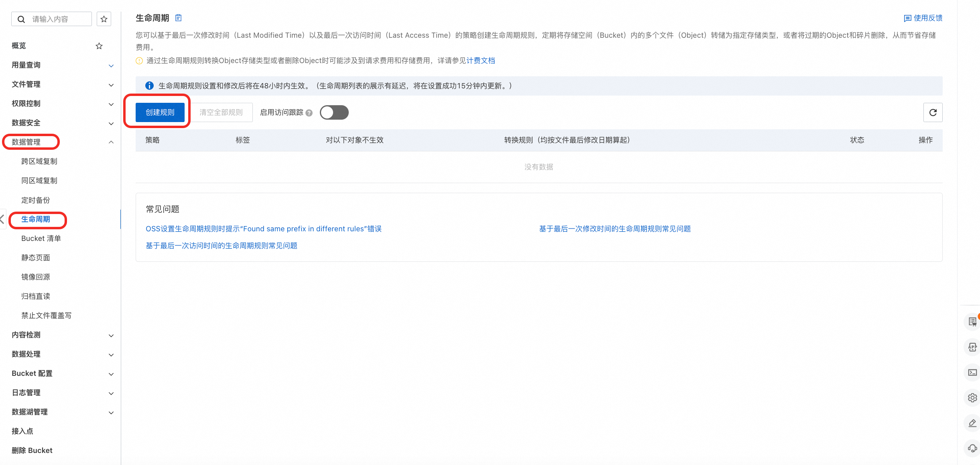Open the 'Found same prefix in different rules' FAQ link

(264, 229)
